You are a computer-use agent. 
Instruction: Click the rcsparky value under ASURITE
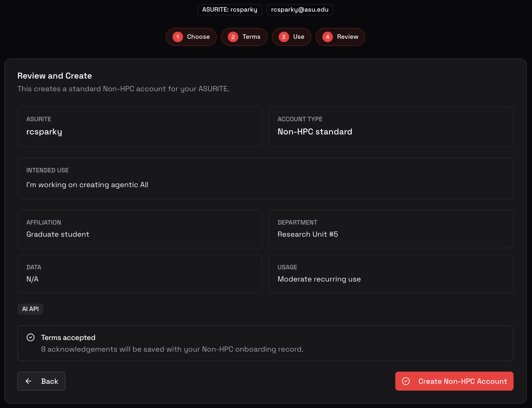pyautogui.click(x=44, y=132)
